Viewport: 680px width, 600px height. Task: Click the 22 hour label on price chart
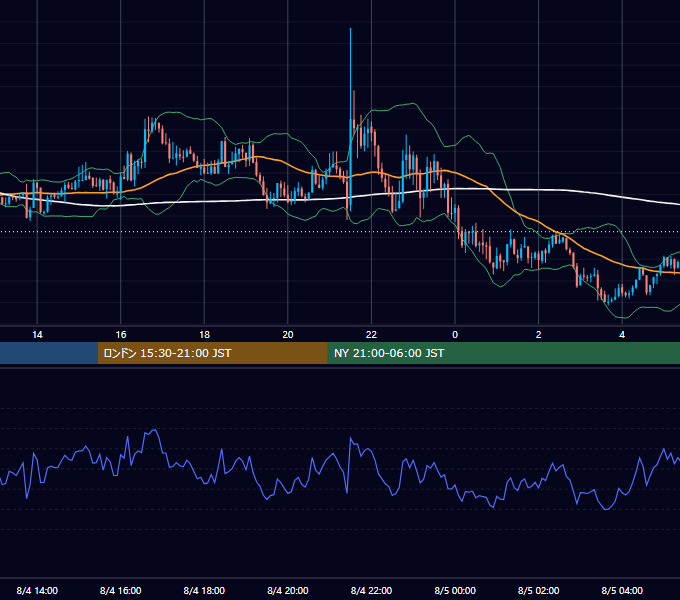(x=371, y=335)
